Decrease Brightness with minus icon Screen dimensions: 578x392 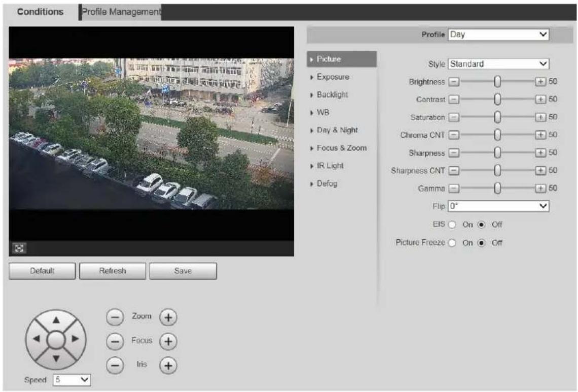(454, 82)
